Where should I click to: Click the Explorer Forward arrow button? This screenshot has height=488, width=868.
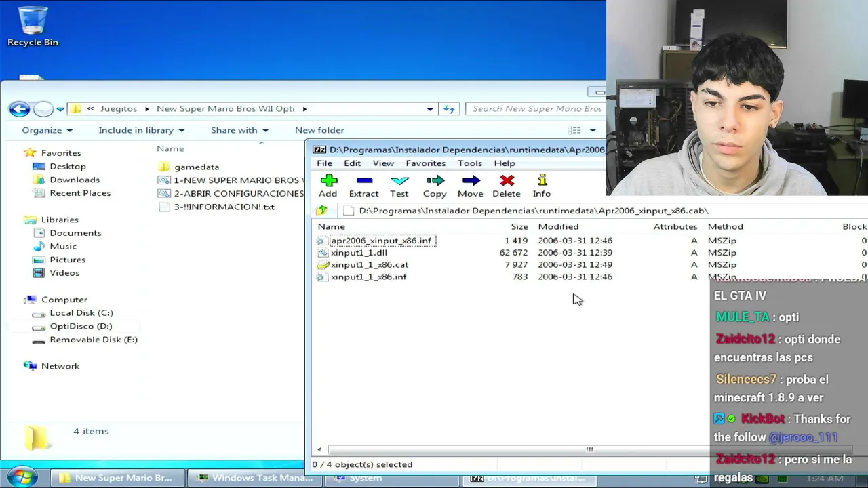[x=43, y=108]
